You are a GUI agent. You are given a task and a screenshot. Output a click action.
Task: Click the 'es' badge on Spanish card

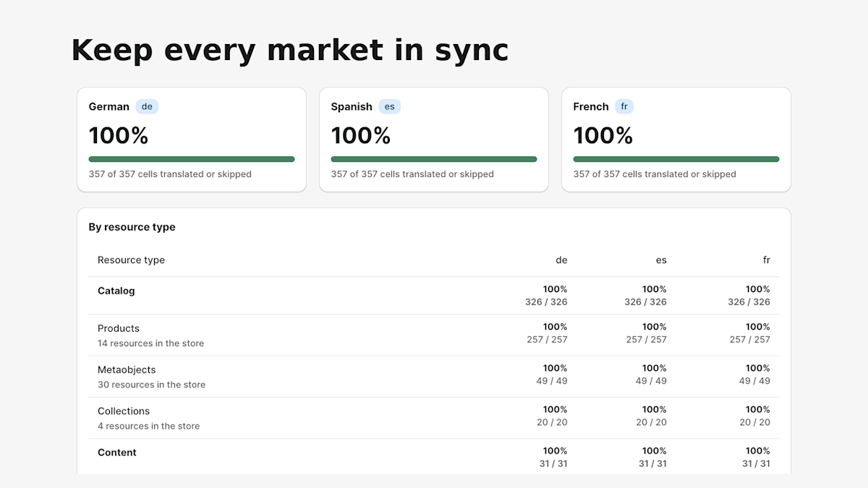point(389,106)
